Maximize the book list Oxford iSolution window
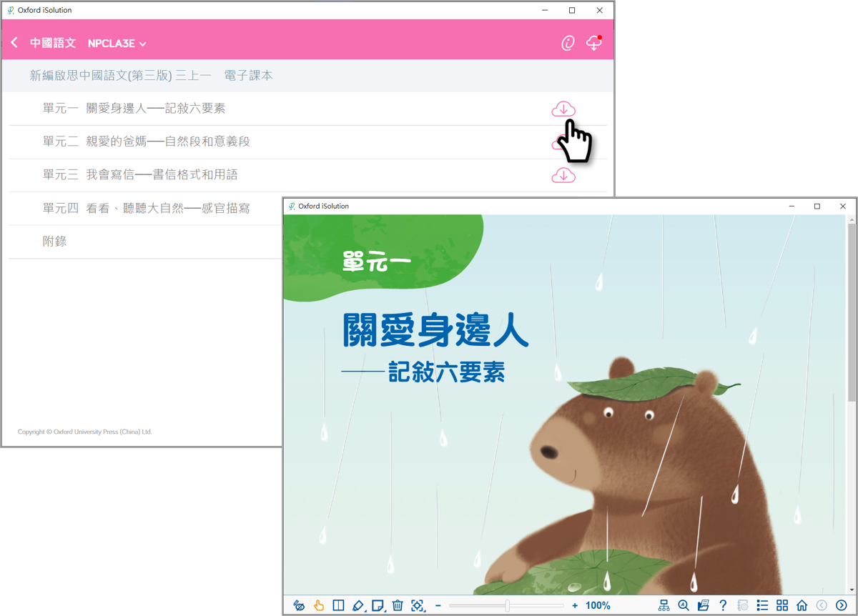This screenshot has height=616, width=858. tap(572, 10)
